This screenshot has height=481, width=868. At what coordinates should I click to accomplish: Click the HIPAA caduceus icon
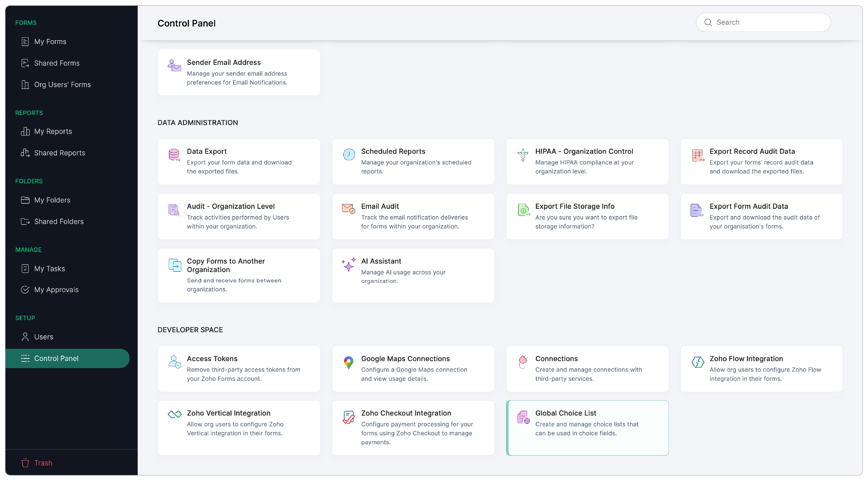(523, 155)
